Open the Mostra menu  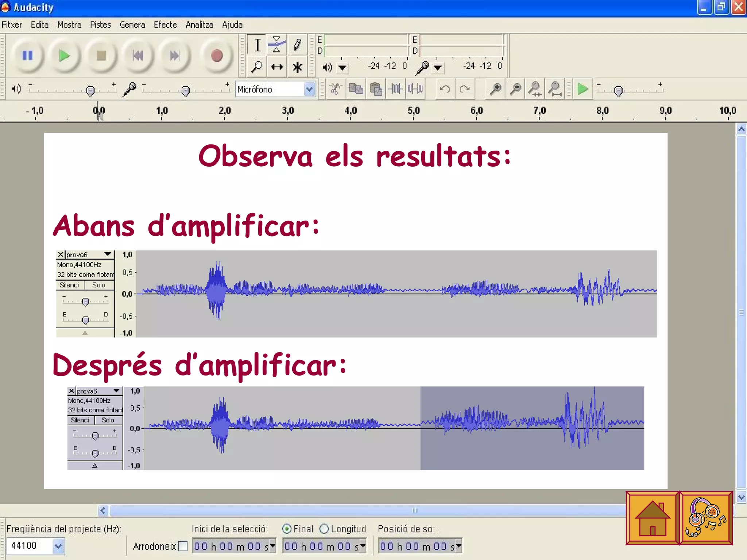pos(69,25)
